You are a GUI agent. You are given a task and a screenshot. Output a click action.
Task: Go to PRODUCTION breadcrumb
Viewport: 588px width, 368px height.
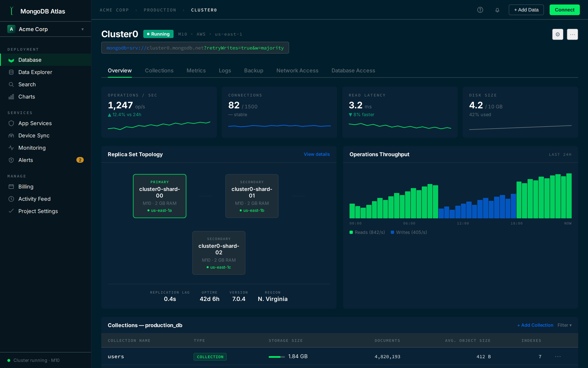click(160, 10)
